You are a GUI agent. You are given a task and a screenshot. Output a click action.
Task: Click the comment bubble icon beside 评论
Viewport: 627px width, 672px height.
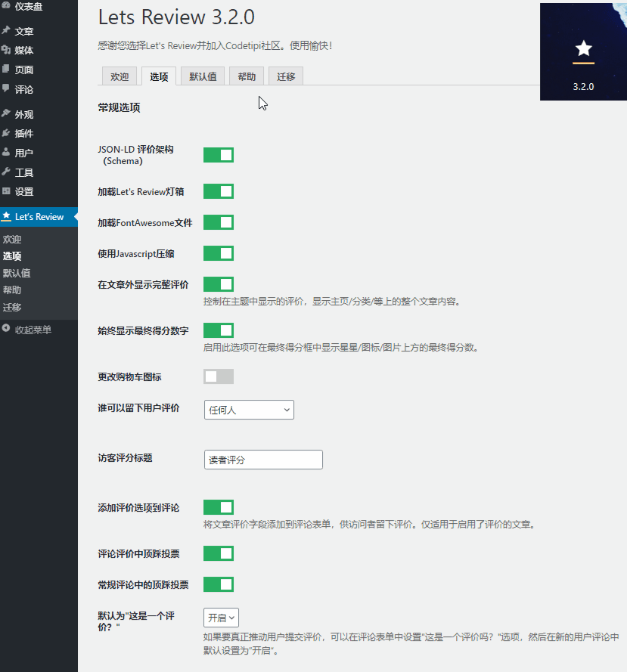tap(6, 88)
